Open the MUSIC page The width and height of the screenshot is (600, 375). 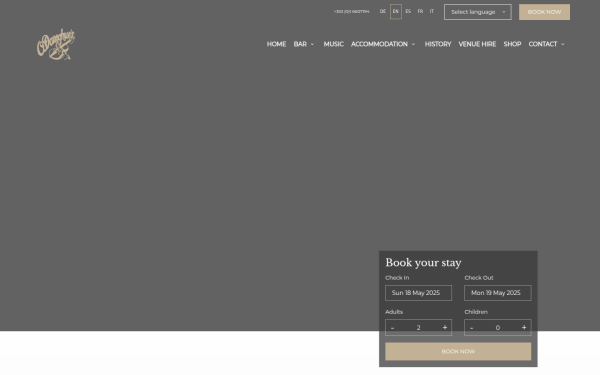[333, 44]
